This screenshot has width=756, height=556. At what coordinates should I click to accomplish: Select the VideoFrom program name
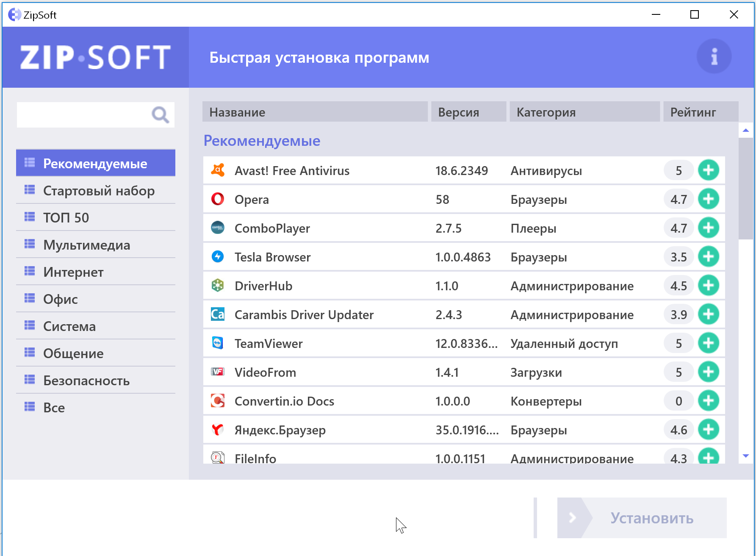[265, 373]
